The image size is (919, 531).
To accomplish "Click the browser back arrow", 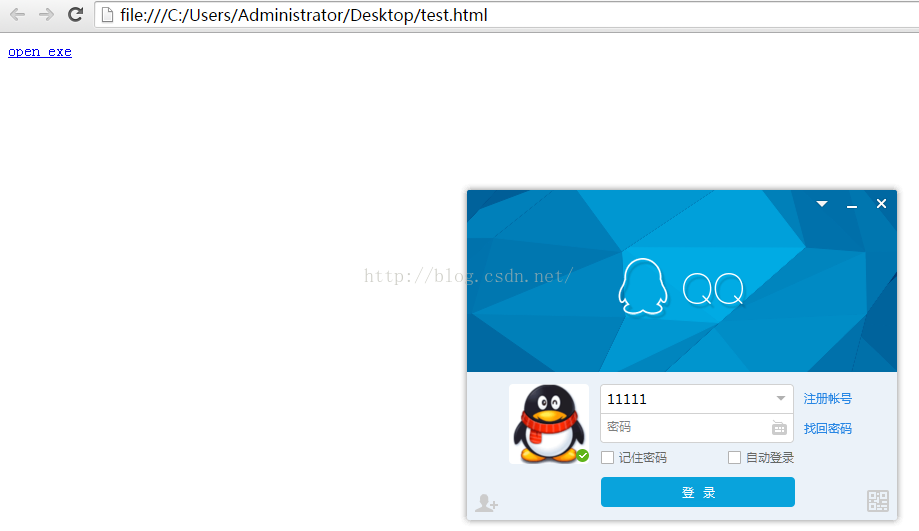I will 18,15.
